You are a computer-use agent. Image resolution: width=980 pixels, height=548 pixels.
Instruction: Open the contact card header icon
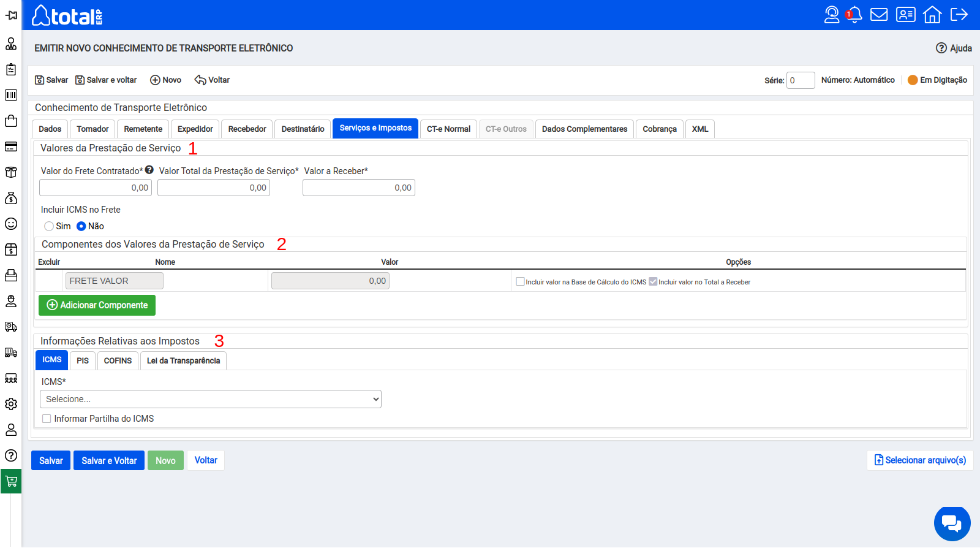(x=906, y=15)
